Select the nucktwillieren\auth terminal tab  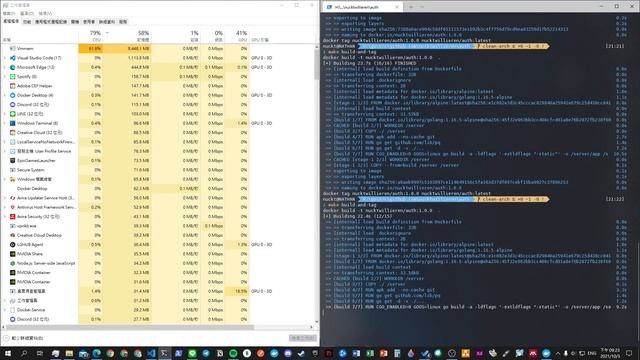click(362, 7)
